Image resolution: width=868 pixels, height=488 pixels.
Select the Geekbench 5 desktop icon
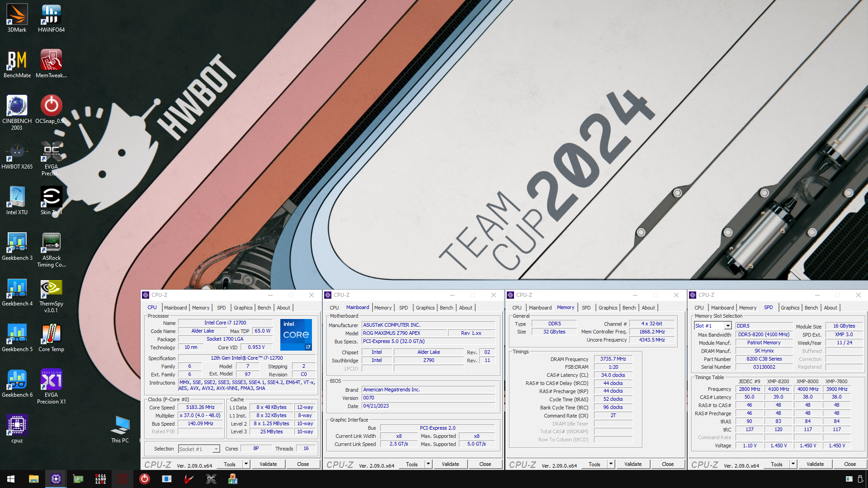[17, 338]
